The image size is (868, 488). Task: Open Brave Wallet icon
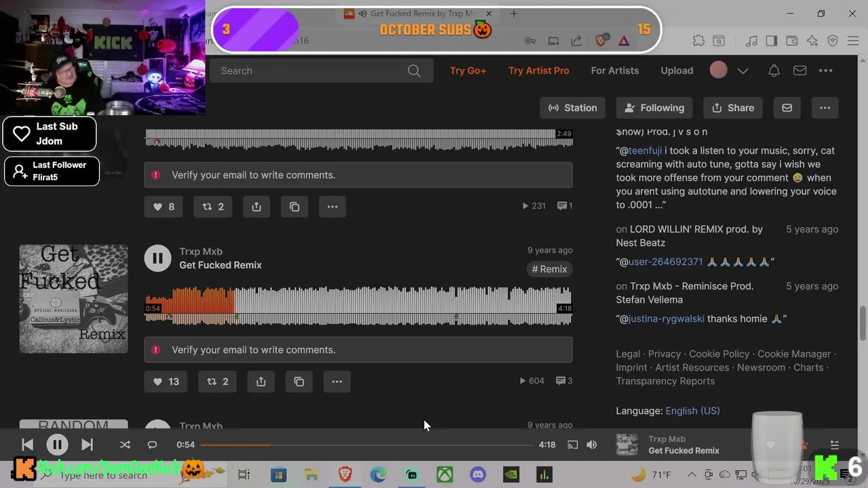(x=792, y=41)
